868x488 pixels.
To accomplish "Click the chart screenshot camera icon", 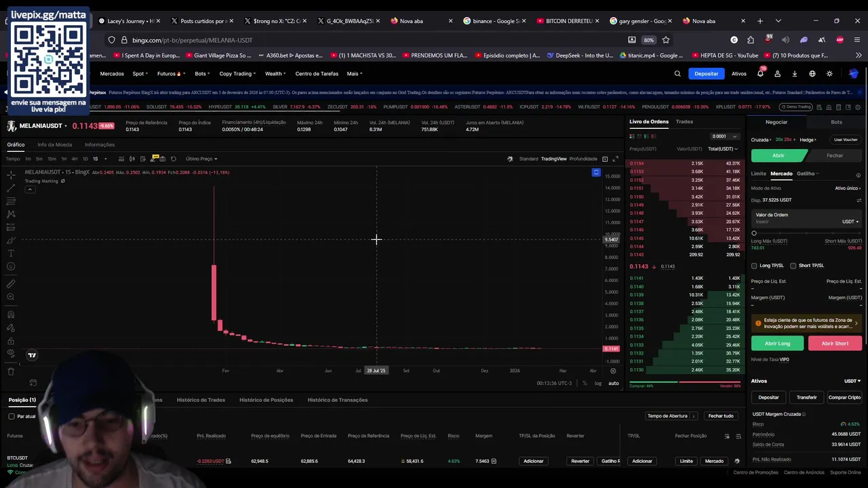I will (163, 159).
